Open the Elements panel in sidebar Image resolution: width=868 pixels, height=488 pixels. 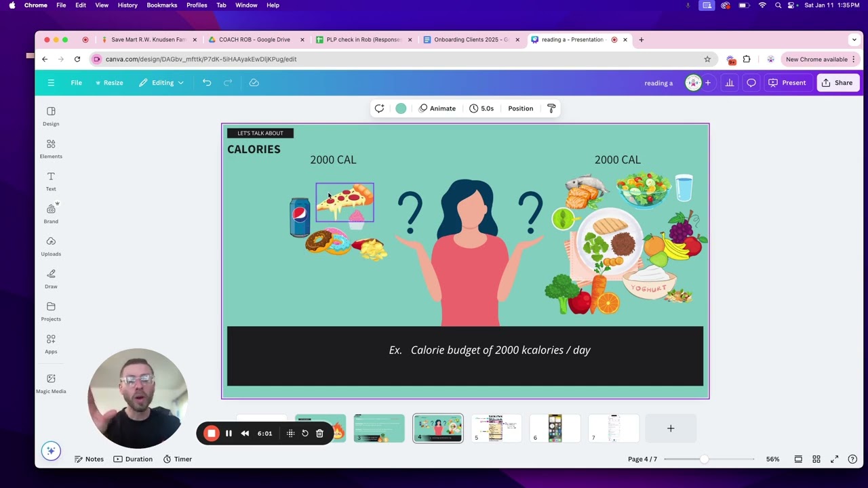51,148
